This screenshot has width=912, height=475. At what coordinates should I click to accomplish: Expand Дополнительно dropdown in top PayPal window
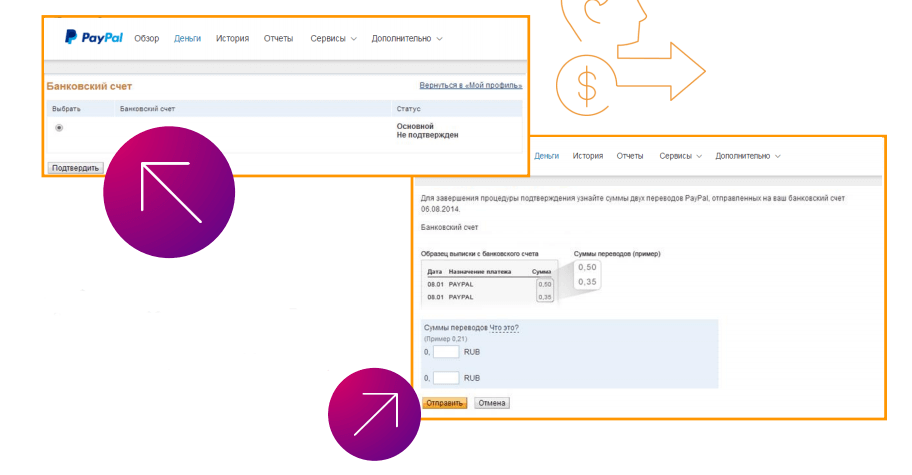click(407, 38)
